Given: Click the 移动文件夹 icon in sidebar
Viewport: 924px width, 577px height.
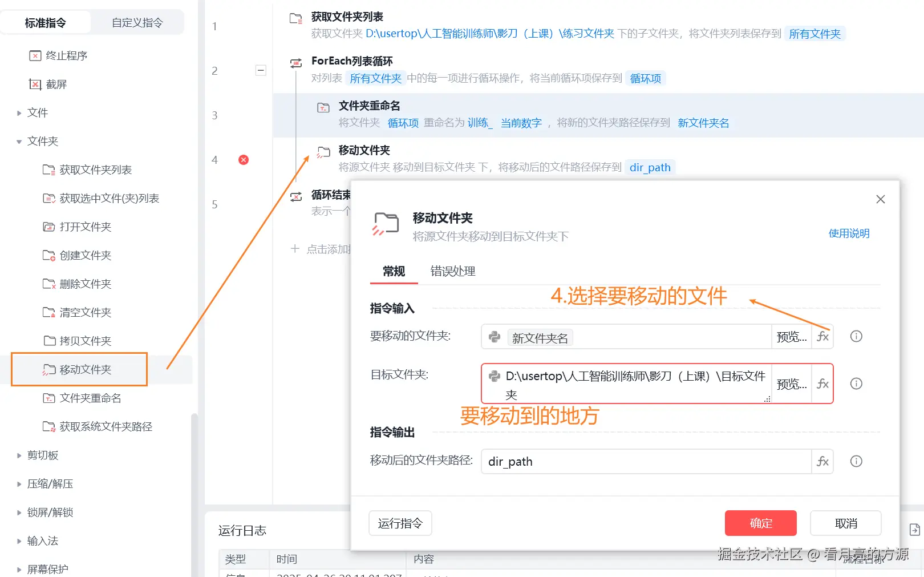Looking at the screenshot, I should (x=49, y=369).
